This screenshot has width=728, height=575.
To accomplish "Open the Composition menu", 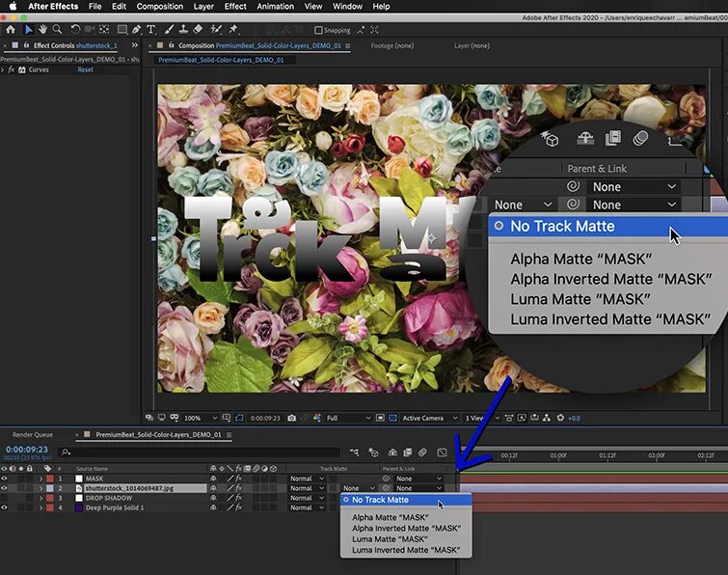I will click(160, 7).
